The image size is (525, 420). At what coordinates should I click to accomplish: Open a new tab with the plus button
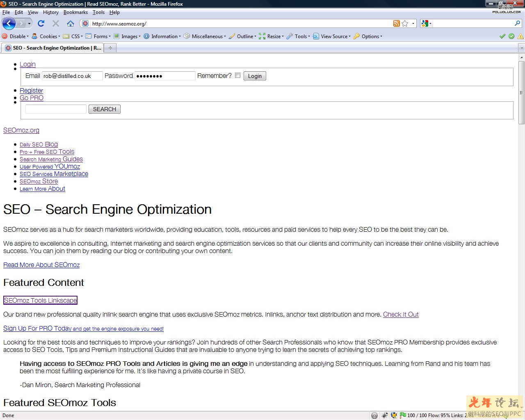pos(110,48)
